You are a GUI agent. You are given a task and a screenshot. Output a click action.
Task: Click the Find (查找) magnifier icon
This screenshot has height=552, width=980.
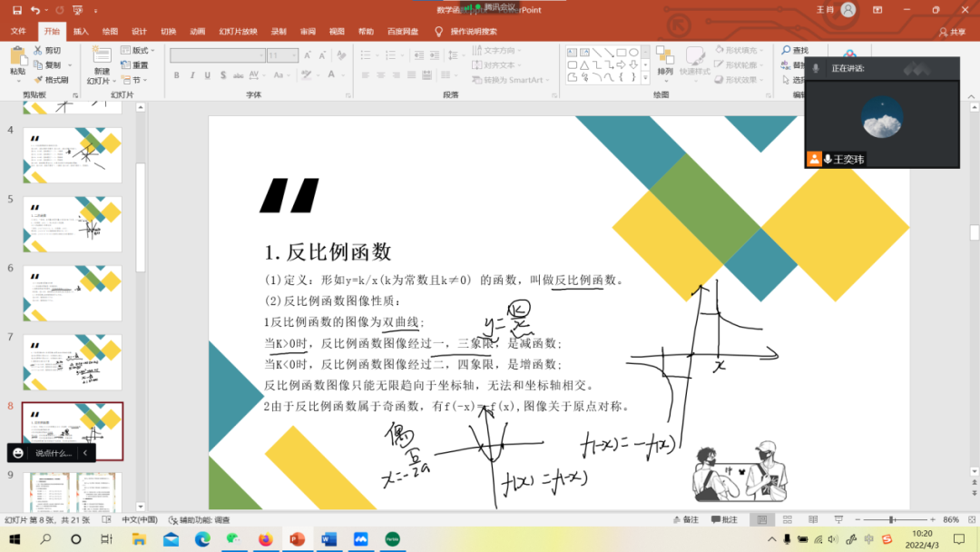(787, 51)
